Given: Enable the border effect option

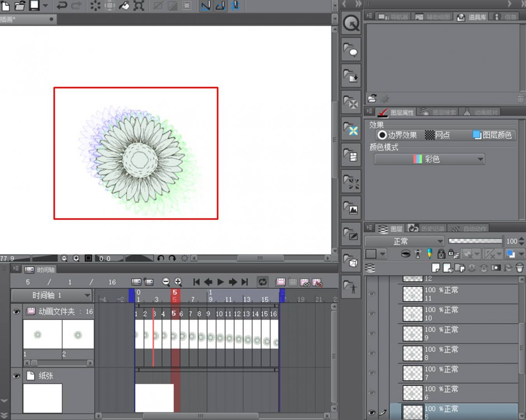Looking at the screenshot, I should click(x=397, y=135).
